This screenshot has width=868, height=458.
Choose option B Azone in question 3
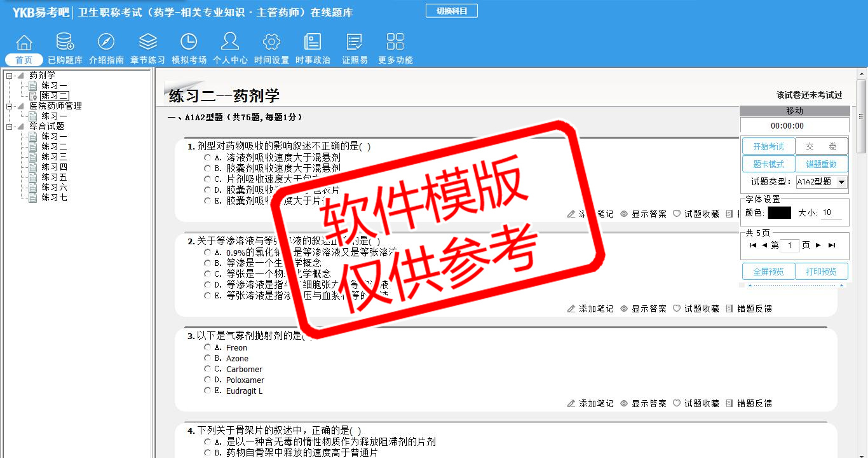[x=208, y=358]
